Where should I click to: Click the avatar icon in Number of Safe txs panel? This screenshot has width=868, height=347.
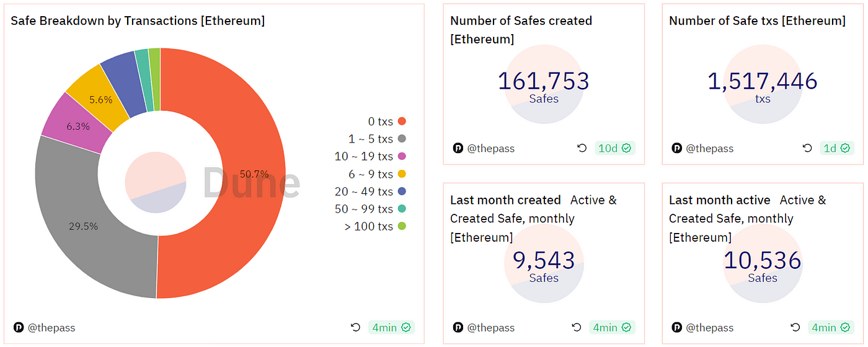tap(676, 148)
